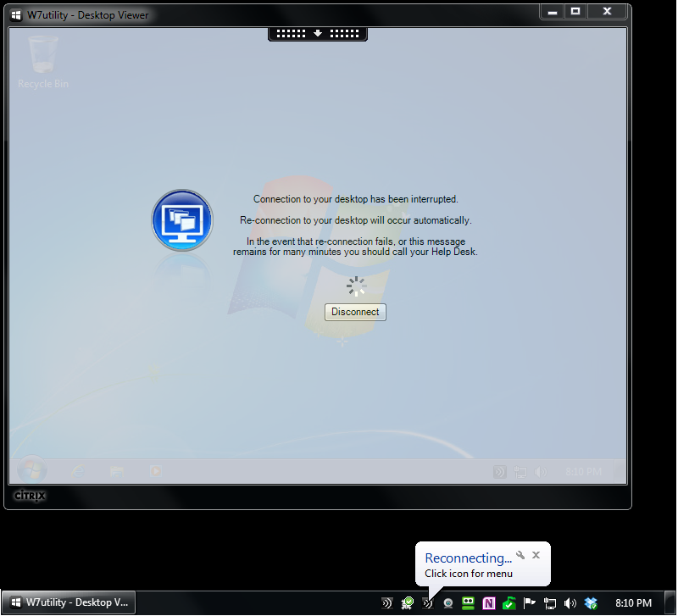Screen dimensions: 678x616
Task: Close the Reconnecting notification balloon
Action: pyautogui.click(x=536, y=556)
